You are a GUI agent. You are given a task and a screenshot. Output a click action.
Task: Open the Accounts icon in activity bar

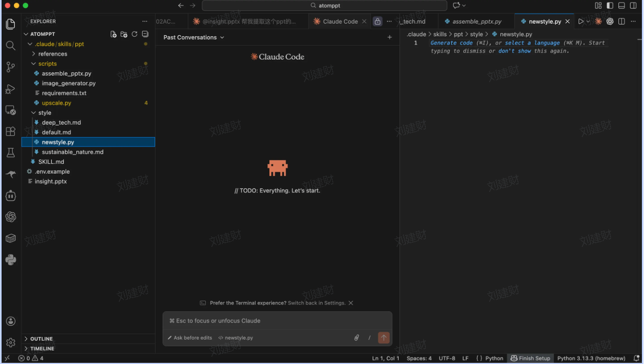pos(10,321)
